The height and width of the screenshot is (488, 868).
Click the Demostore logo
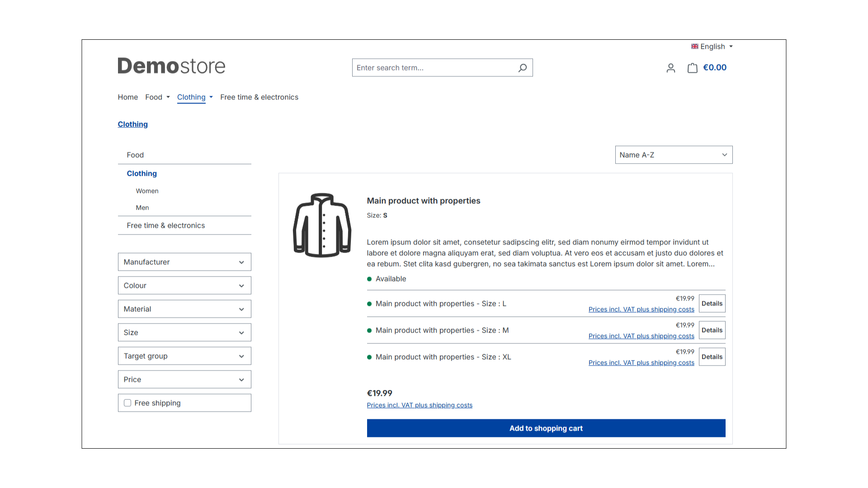171,66
